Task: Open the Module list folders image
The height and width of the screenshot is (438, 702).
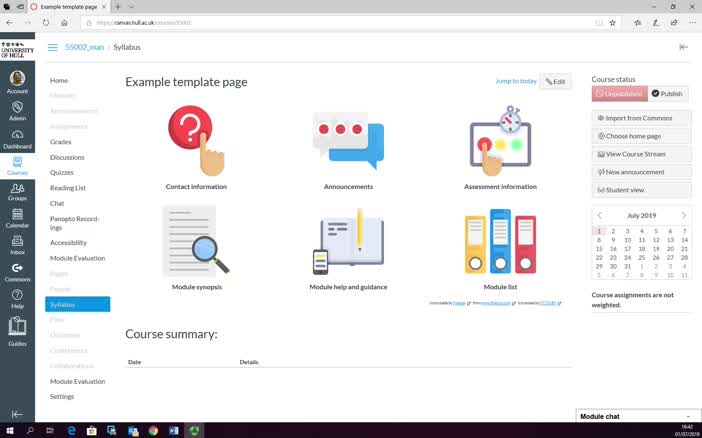Action: (500, 242)
